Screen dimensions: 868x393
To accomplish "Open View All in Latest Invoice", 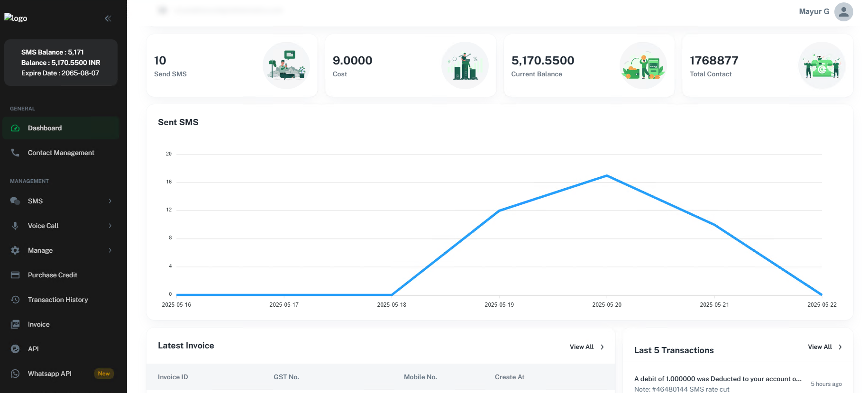I will (x=587, y=347).
